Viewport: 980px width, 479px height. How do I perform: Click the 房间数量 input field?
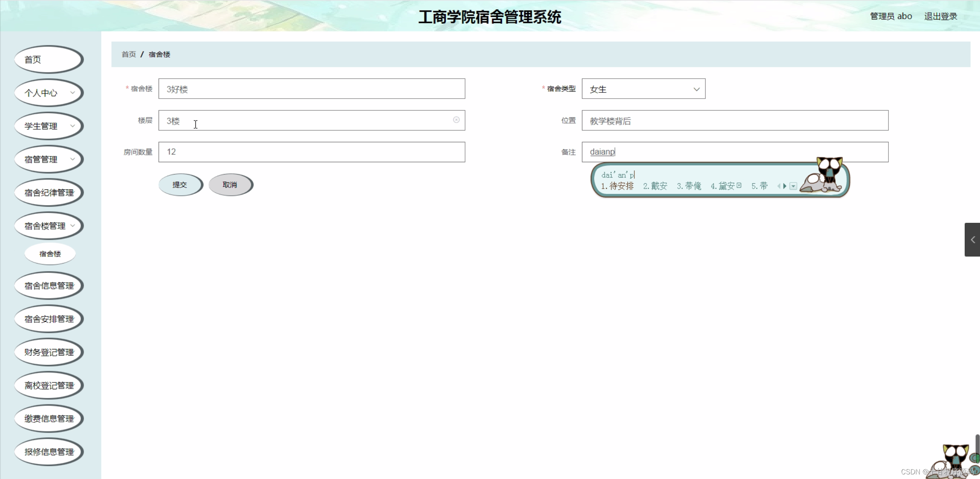[311, 152]
